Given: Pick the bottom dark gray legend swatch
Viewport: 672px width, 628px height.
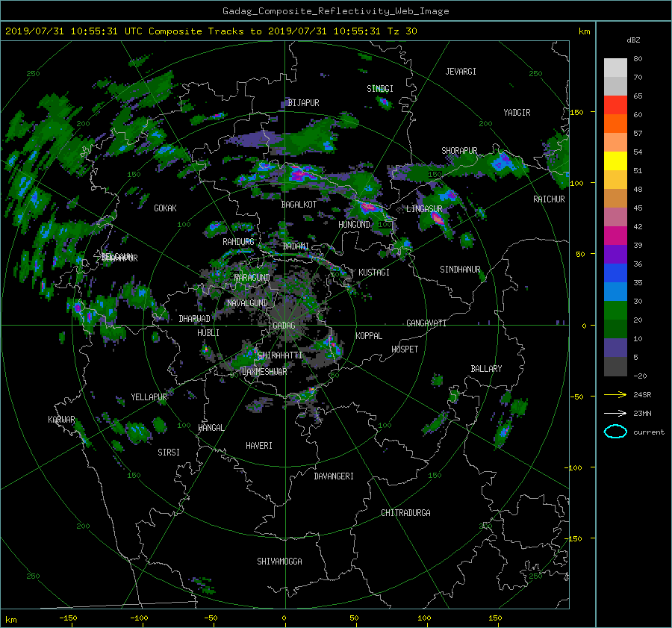Looking at the screenshot, I should (x=615, y=367).
